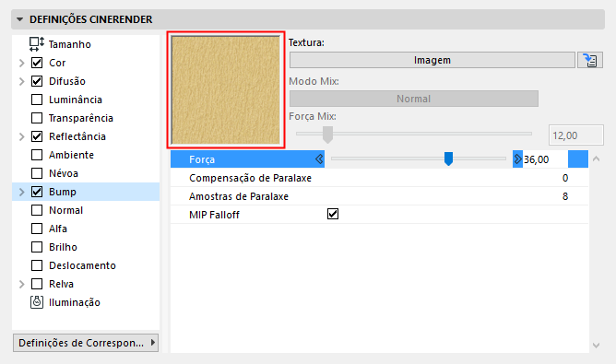Disable the Difusão channel checkbox
This screenshot has width=616, height=364.
click(x=37, y=81)
